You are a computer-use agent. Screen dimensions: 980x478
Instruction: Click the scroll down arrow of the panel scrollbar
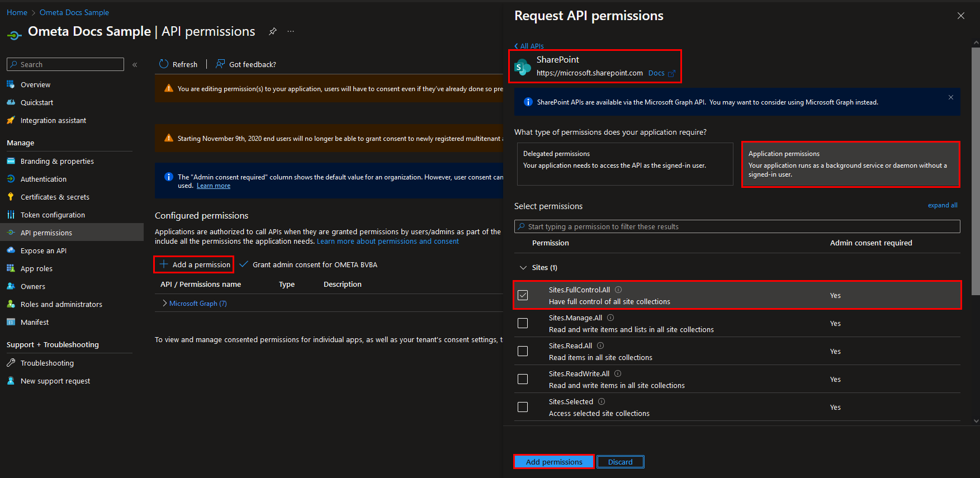[976, 421]
